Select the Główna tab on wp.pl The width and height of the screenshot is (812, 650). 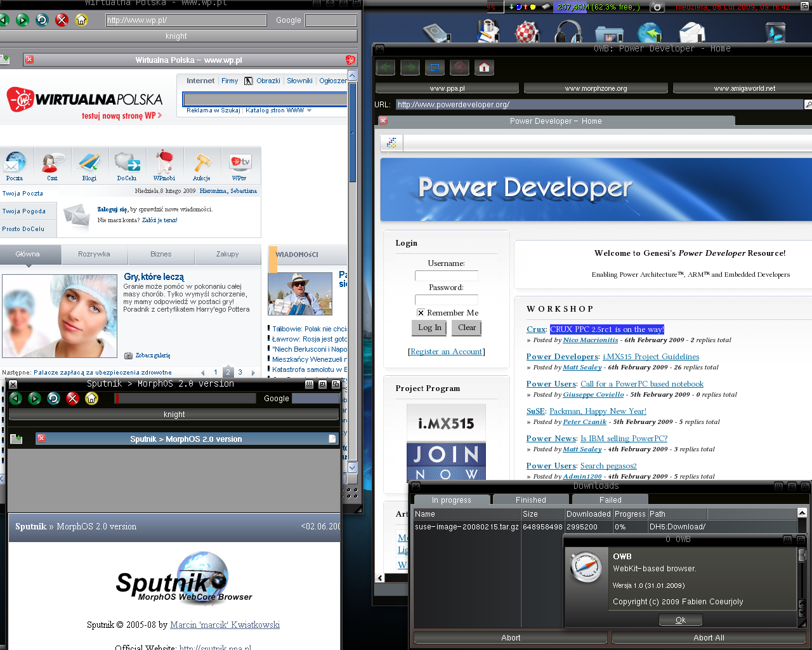point(28,254)
